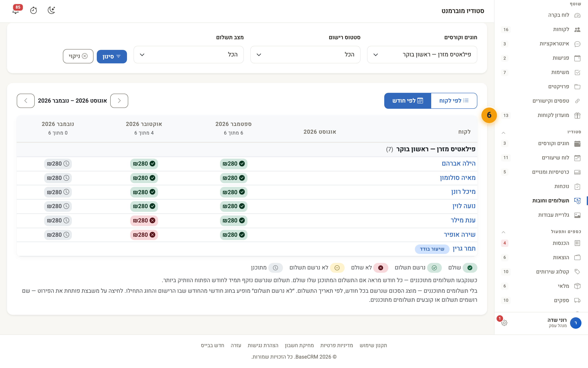The height and width of the screenshot is (368, 588).
Task: Click שירה אופיר planned November ₪280 cell
Action: tap(58, 235)
